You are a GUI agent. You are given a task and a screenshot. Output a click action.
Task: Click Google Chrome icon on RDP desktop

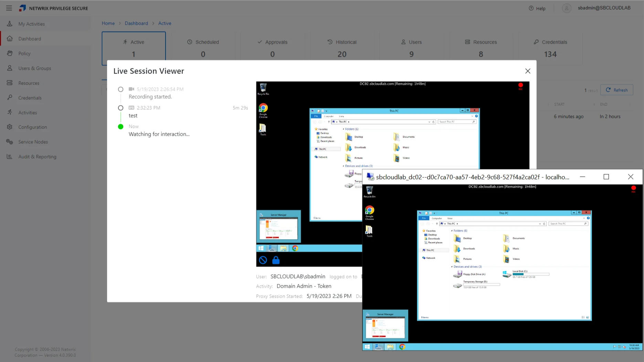(x=369, y=213)
